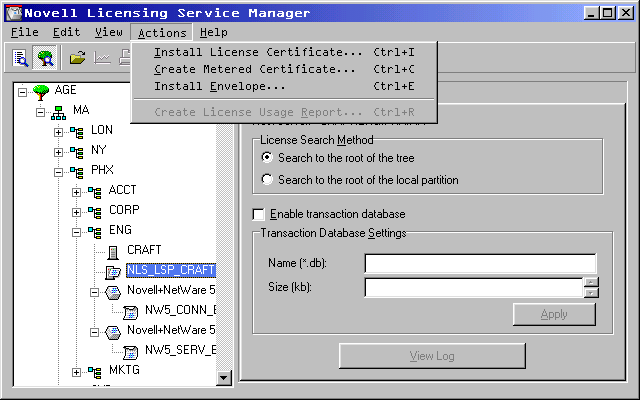640x400 pixels.
Task: Open the Help menu
Action: tap(213, 32)
